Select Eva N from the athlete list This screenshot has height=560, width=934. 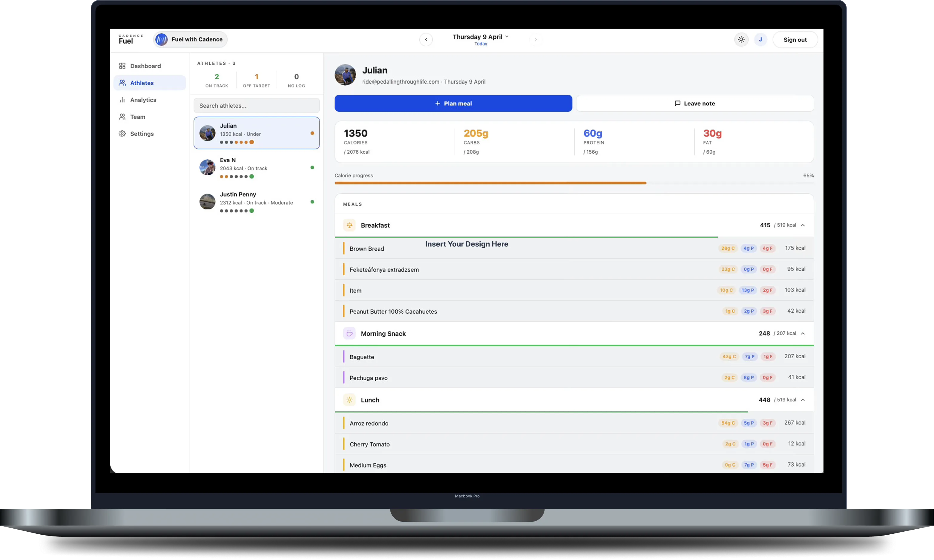[x=257, y=167]
